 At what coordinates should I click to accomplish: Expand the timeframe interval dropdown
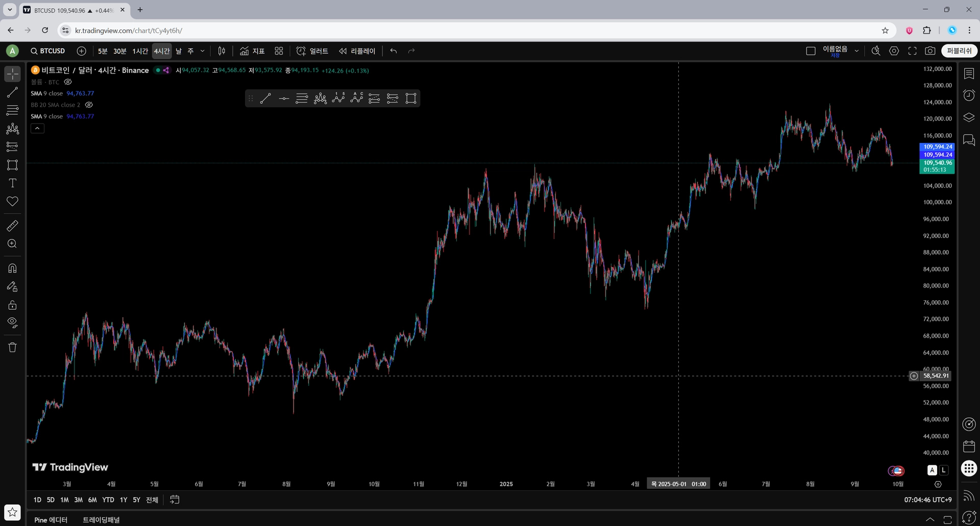point(203,51)
